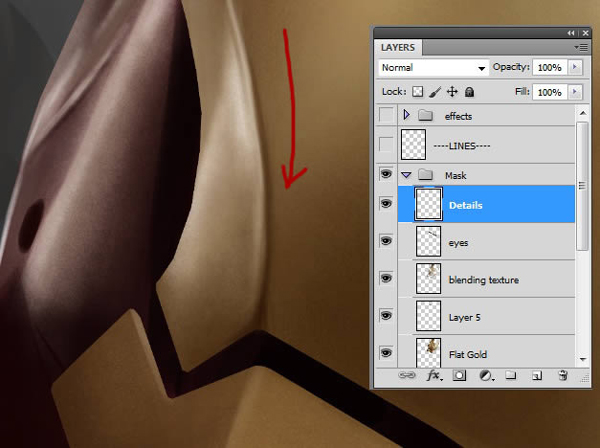Viewport: 600px width, 448px height.
Task: Click the layers list scroll up arrow
Action: tap(582, 113)
